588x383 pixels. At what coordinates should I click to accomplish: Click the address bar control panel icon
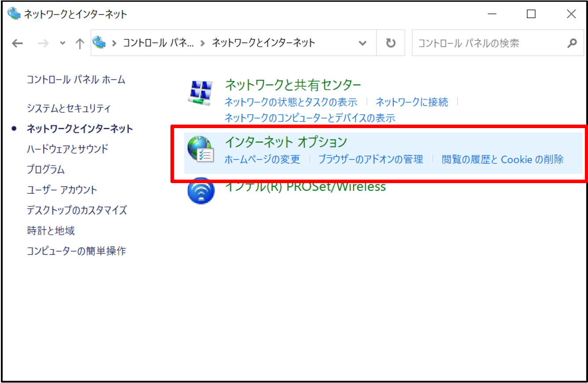(x=100, y=43)
